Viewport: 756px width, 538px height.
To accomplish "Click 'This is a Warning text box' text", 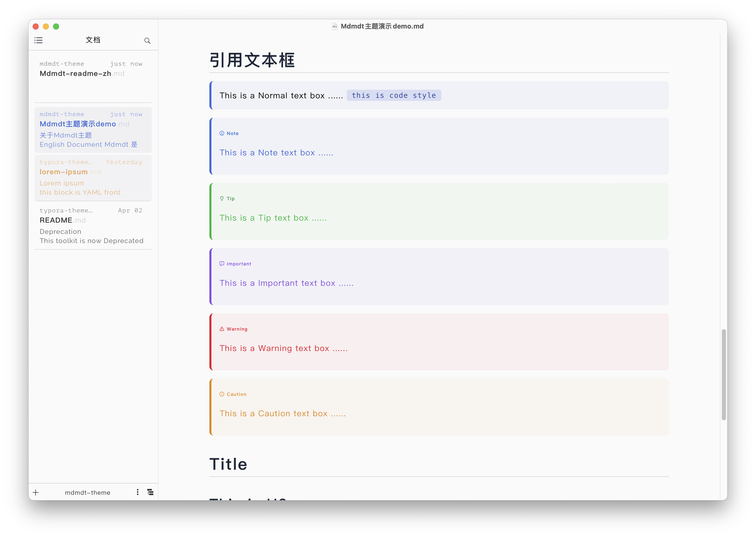I will (283, 348).
